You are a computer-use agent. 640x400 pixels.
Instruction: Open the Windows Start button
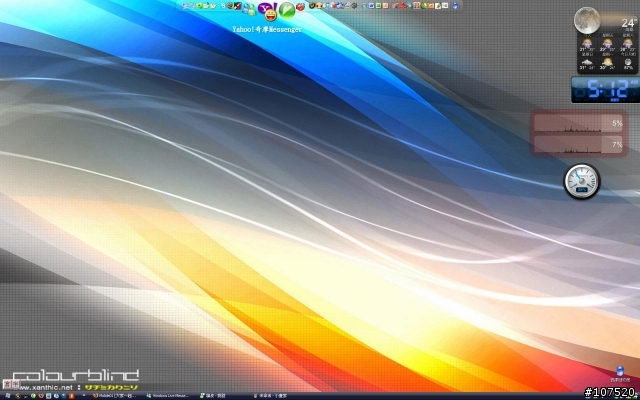point(7,396)
